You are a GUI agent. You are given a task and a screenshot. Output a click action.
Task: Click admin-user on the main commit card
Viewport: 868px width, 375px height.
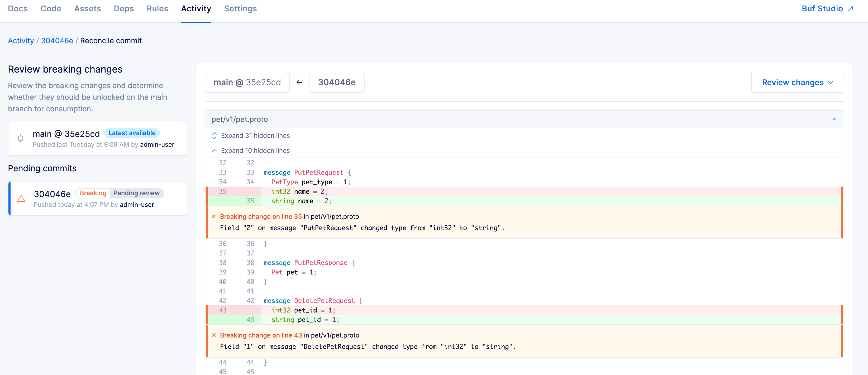157,145
